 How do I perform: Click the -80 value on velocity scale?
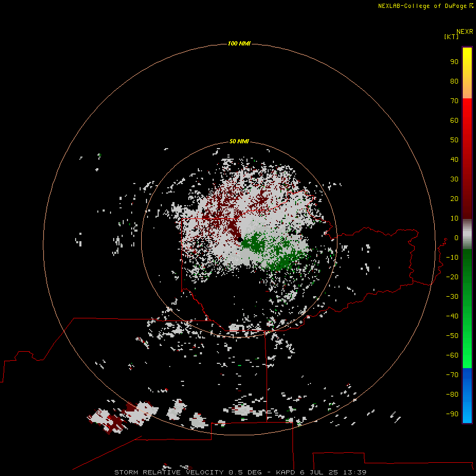[x=452, y=395]
